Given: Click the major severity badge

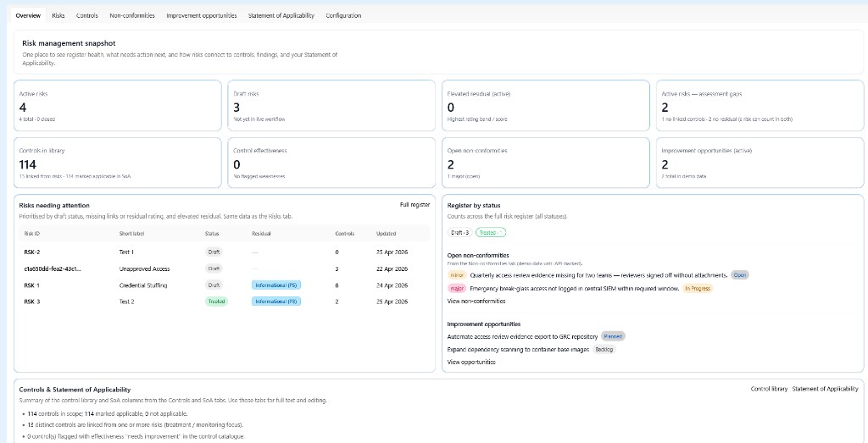Looking at the screenshot, I should coord(457,288).
